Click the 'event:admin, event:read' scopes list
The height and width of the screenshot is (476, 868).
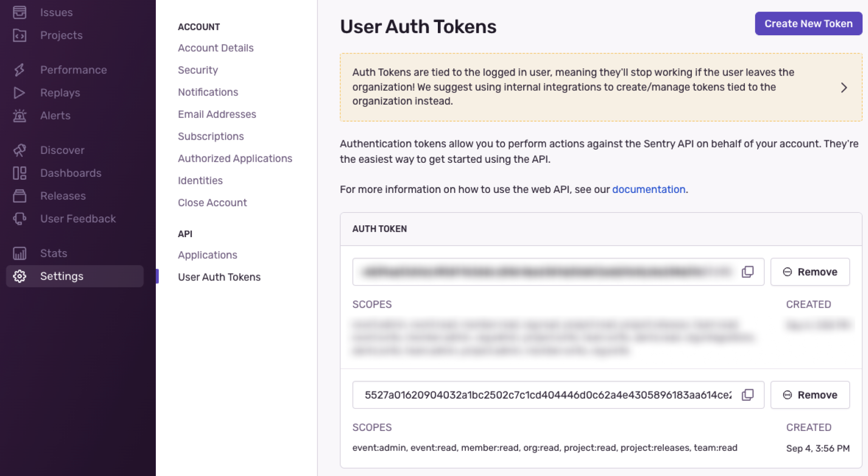(545, 448)
